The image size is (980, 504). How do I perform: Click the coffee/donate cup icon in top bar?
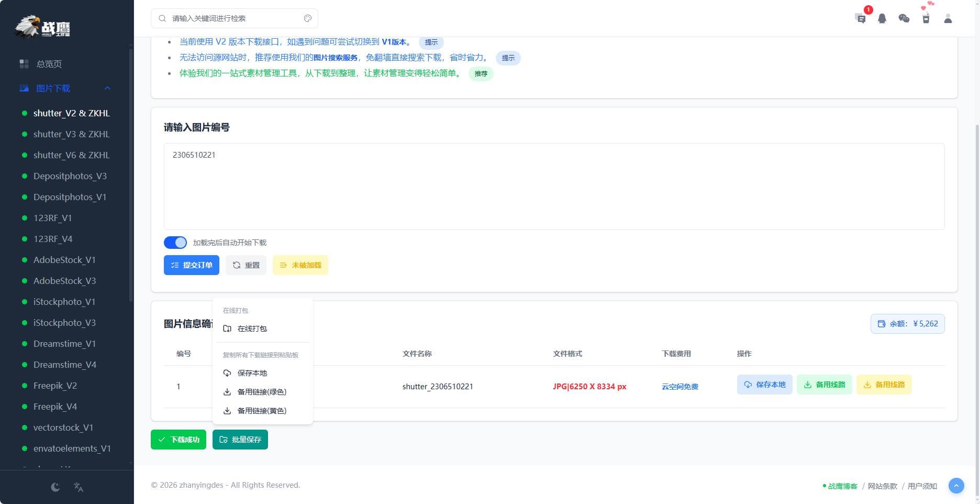tap(926, 18)
